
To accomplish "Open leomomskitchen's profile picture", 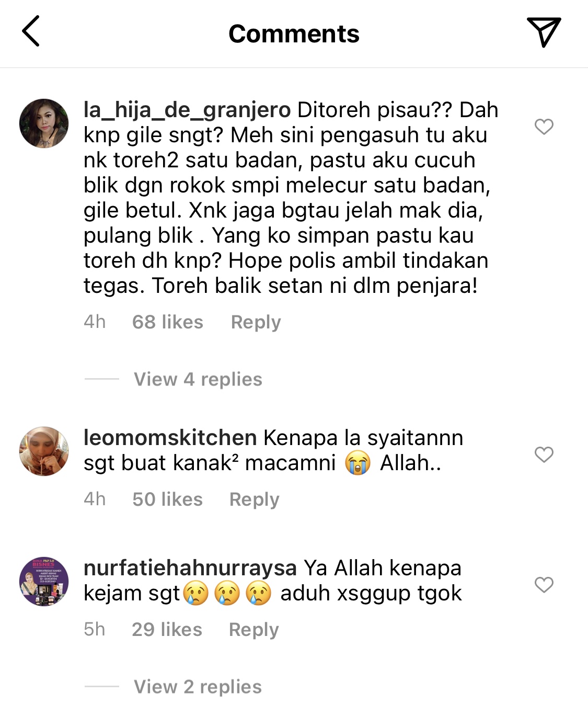I will (x=44, y=451).
